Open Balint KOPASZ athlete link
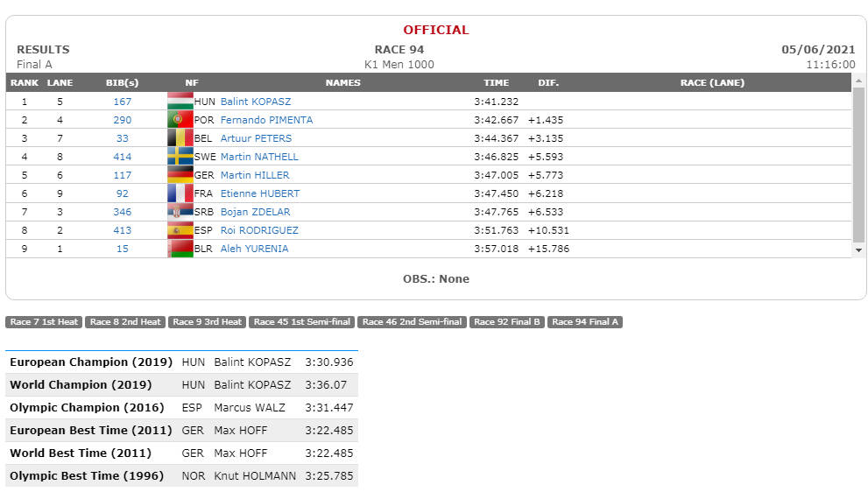This screenshot has height=499, width=868. pos(255,102)
